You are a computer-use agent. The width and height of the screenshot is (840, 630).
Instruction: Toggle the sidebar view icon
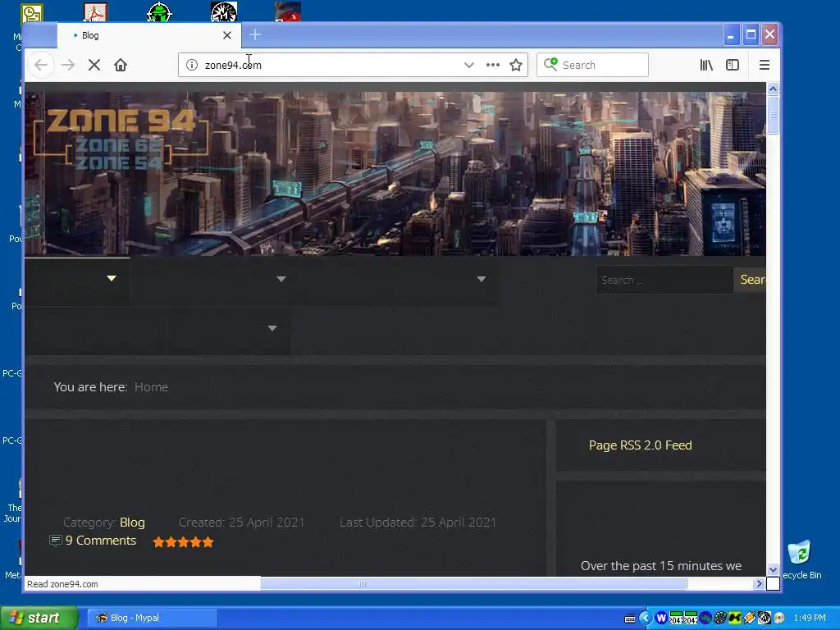coord(733,66)
